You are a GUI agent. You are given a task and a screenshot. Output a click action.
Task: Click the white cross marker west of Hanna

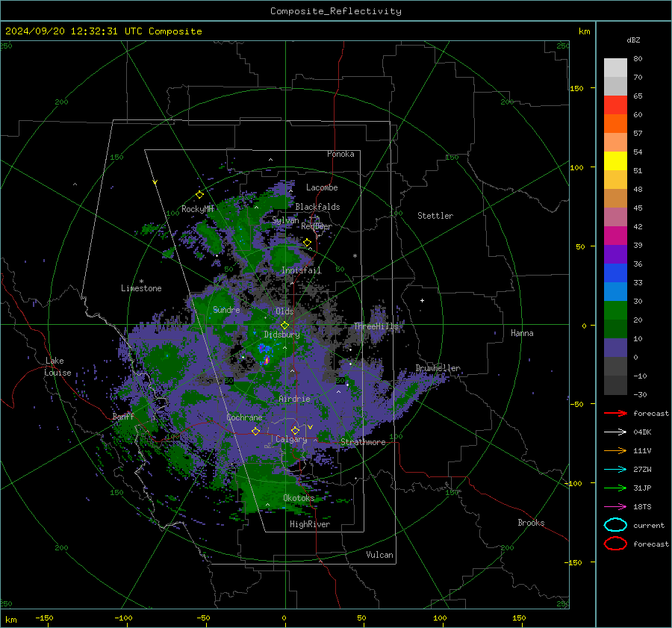pos(422,300)
